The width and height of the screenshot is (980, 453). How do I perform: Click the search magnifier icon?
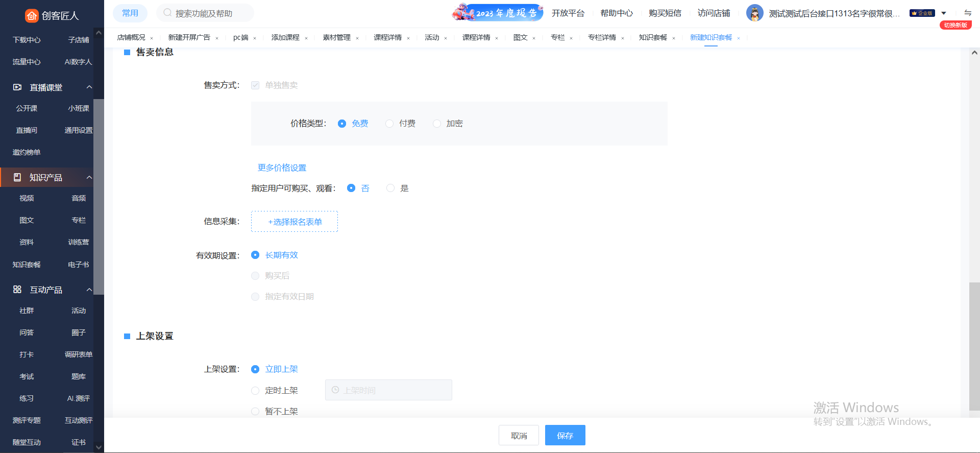[167, 13]
